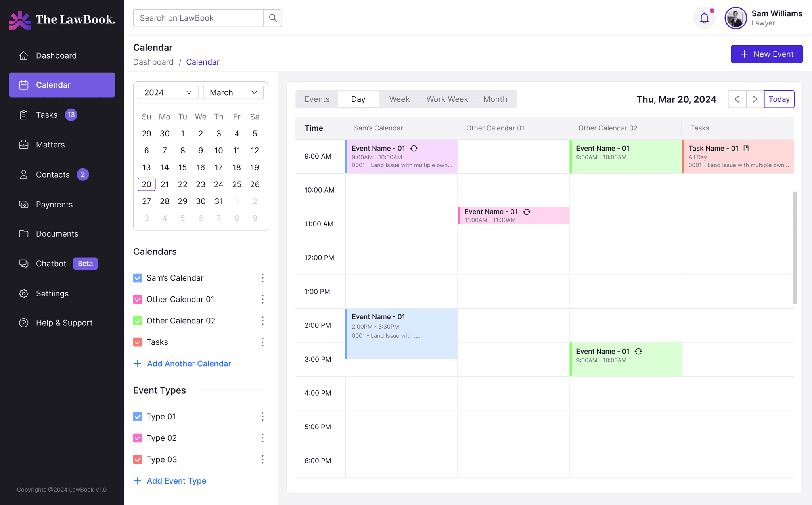
Task: Select March 14 in the mini calendar
Action: [x=165, y=167]
